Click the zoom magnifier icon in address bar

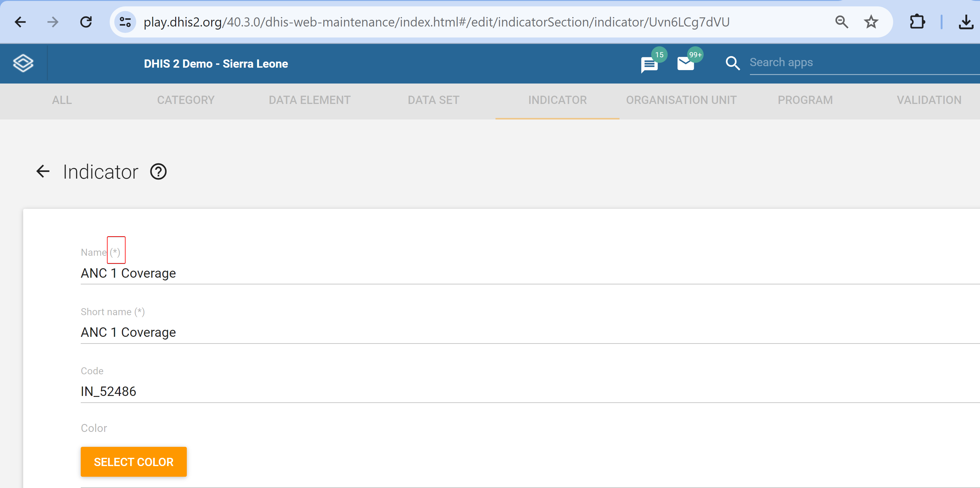tap(842, 22)
